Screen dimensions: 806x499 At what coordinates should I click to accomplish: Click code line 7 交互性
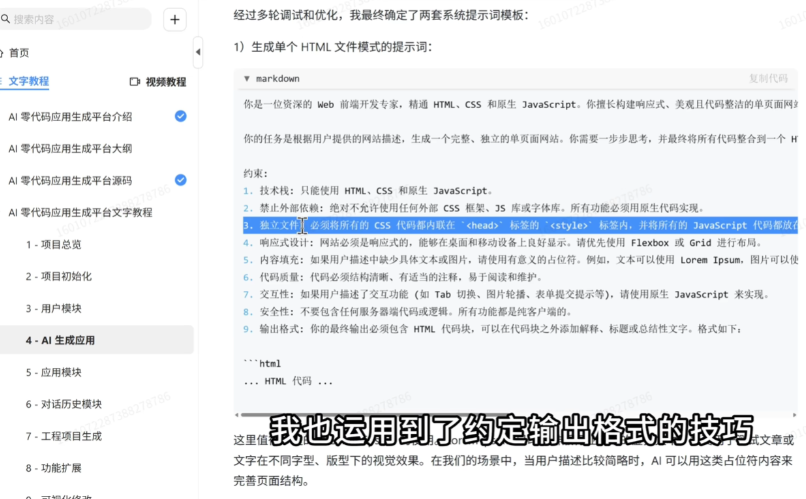click(507, 294)
